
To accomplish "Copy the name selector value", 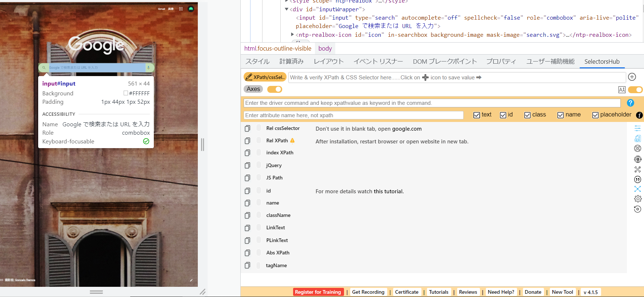I will point(247,203).
